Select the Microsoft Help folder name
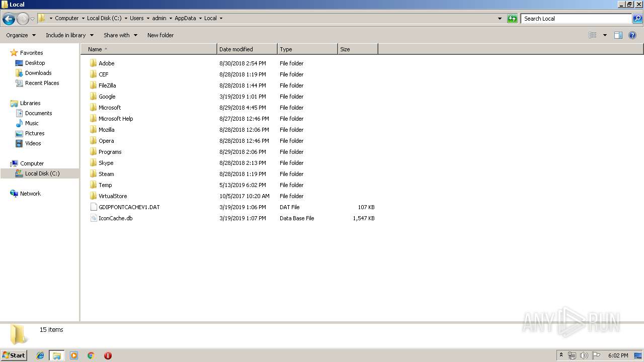The width and height of the screenshot is (644, 362). 116,119
